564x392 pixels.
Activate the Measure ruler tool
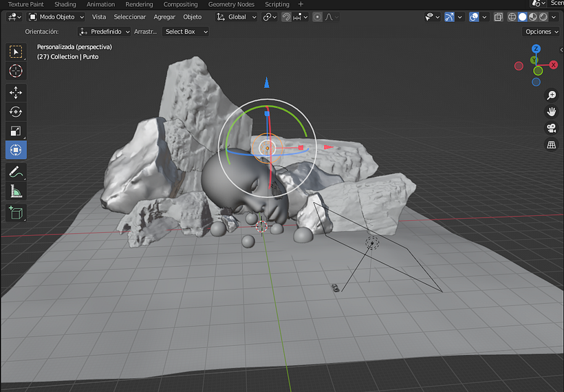click(x=15, y=192)
